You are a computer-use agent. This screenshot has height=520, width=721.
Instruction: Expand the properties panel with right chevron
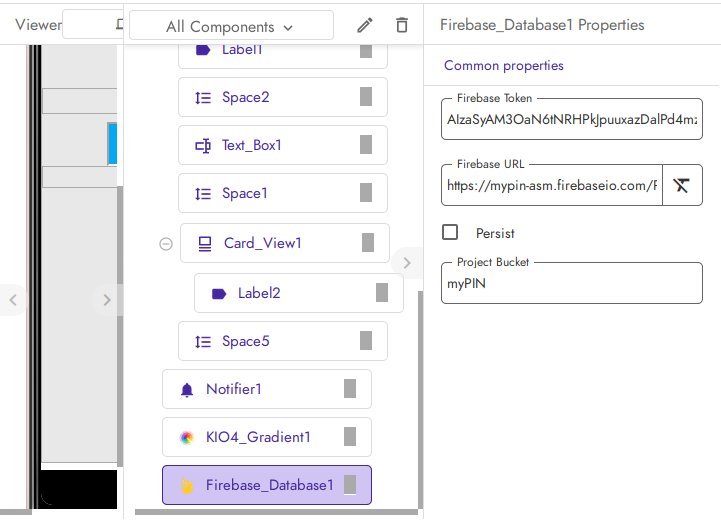point(406,263)
